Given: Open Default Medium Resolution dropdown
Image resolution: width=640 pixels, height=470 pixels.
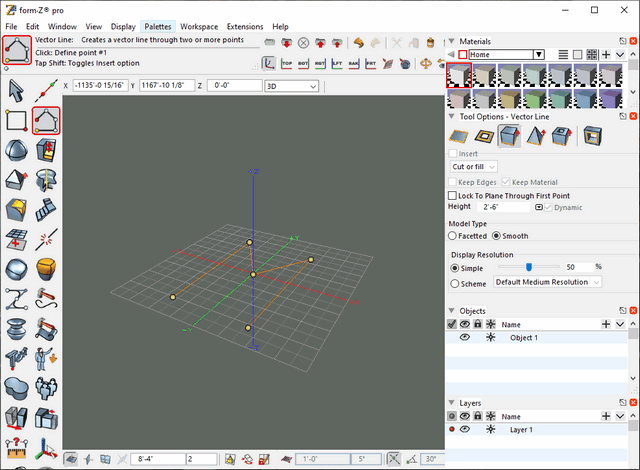Looking at the screenshot, I should click(x=548, y=283).
